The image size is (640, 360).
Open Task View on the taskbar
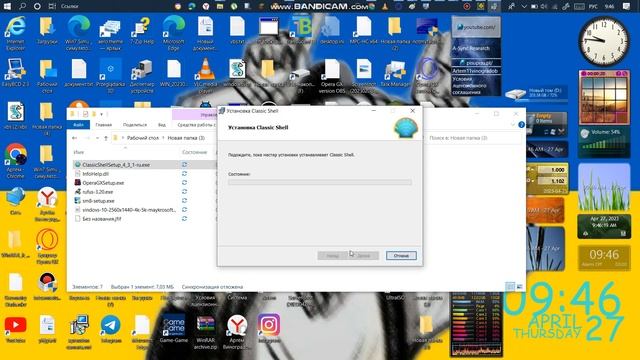(x=52, y=6)
